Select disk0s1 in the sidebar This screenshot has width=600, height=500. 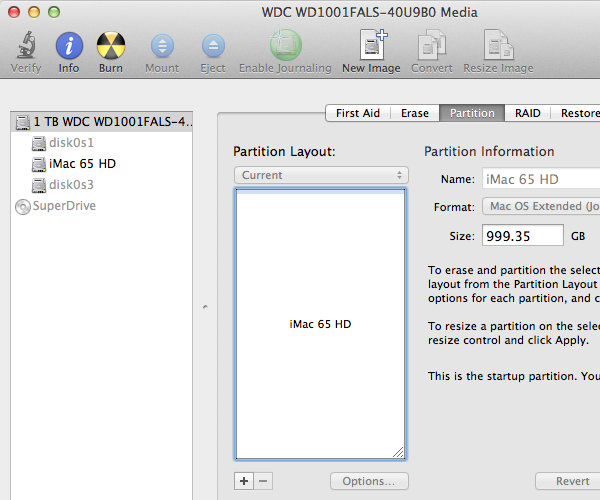pos(102,143)
